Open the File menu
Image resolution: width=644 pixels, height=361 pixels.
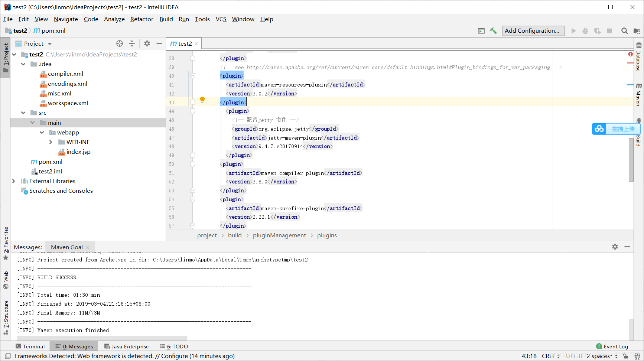(8, 19)
